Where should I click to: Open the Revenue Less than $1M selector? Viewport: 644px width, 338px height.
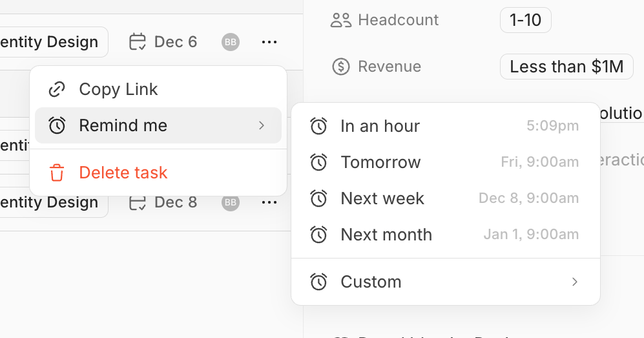(566, 67)
